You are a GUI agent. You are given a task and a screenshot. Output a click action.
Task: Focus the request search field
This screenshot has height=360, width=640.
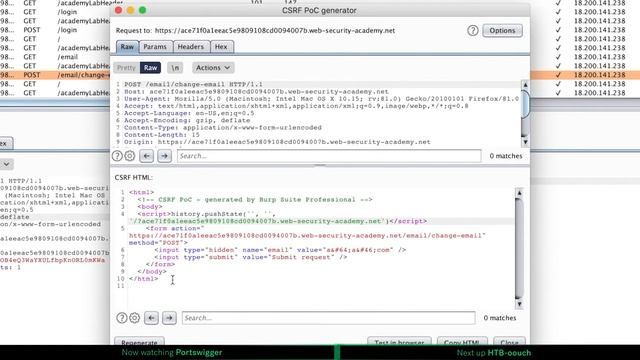329,156
